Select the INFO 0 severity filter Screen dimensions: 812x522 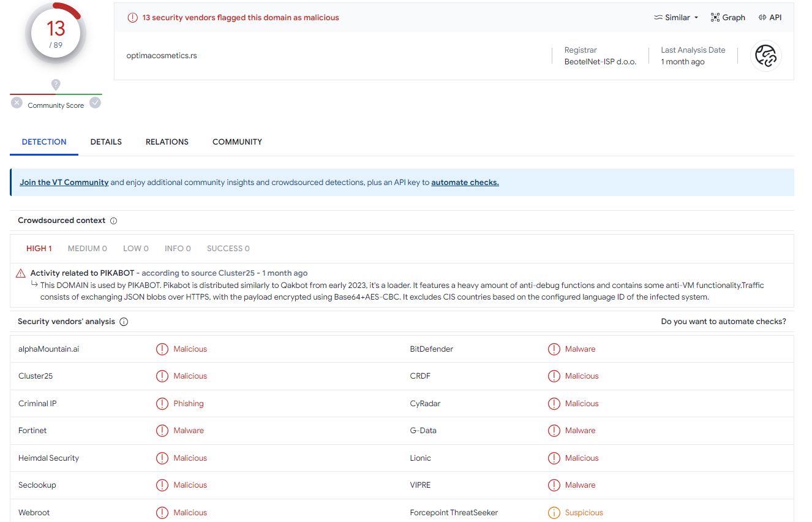tap(178, 249)
